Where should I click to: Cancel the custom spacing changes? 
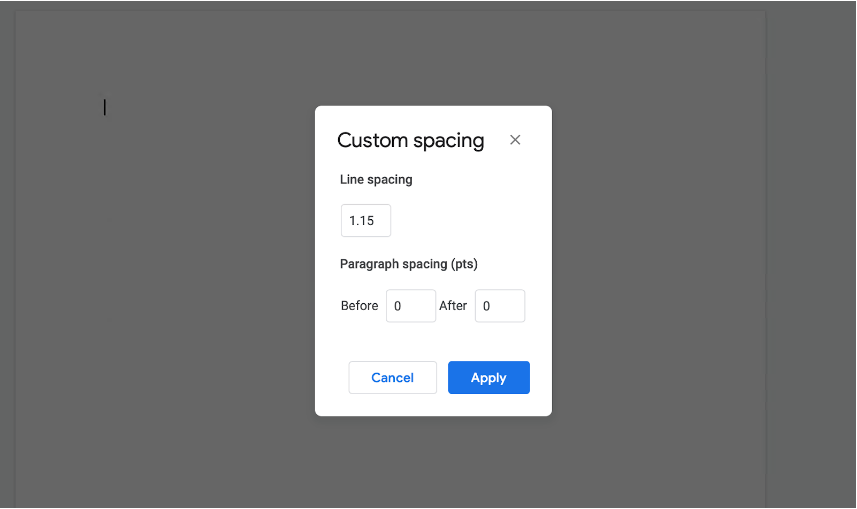pyautogui.click(x=392, y=377)
